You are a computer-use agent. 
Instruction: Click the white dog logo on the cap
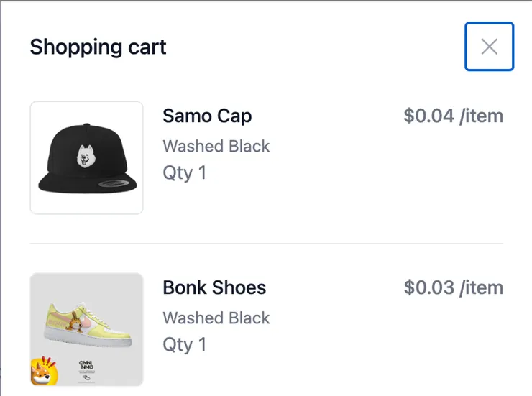[x=87, y=155]
